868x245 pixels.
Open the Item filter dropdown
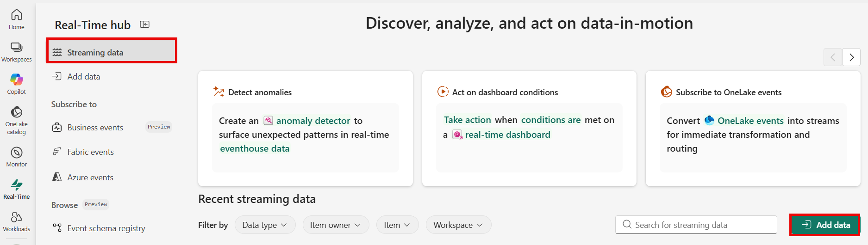397,225
